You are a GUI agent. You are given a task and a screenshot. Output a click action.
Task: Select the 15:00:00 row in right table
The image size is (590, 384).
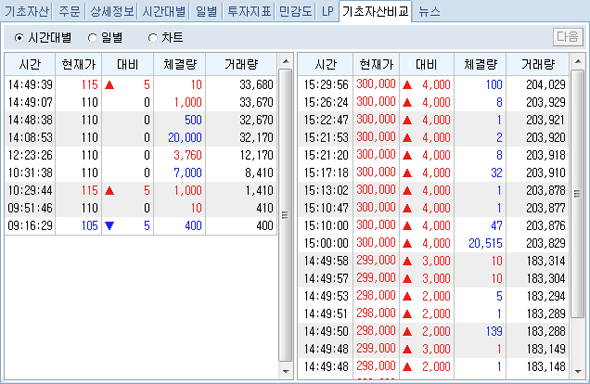tap(434, 243)
